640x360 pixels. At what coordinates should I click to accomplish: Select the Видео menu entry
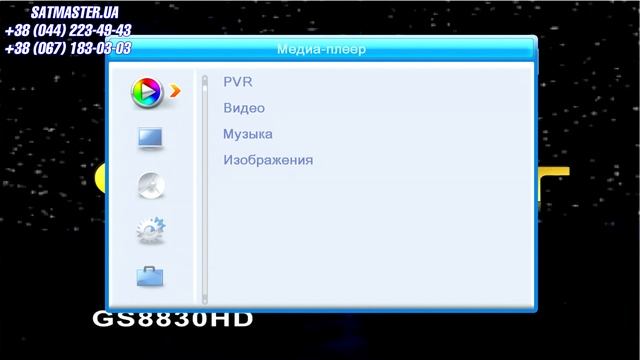click(244, 108)
